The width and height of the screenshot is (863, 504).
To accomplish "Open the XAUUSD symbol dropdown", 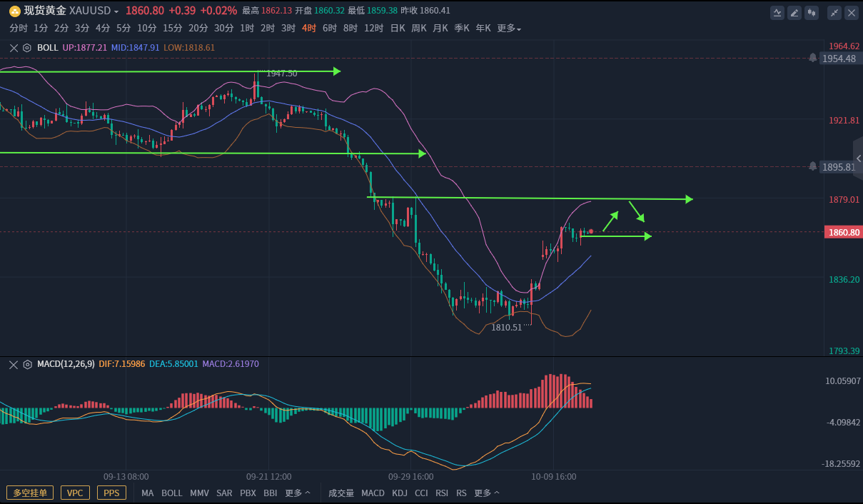I will 116,12.
